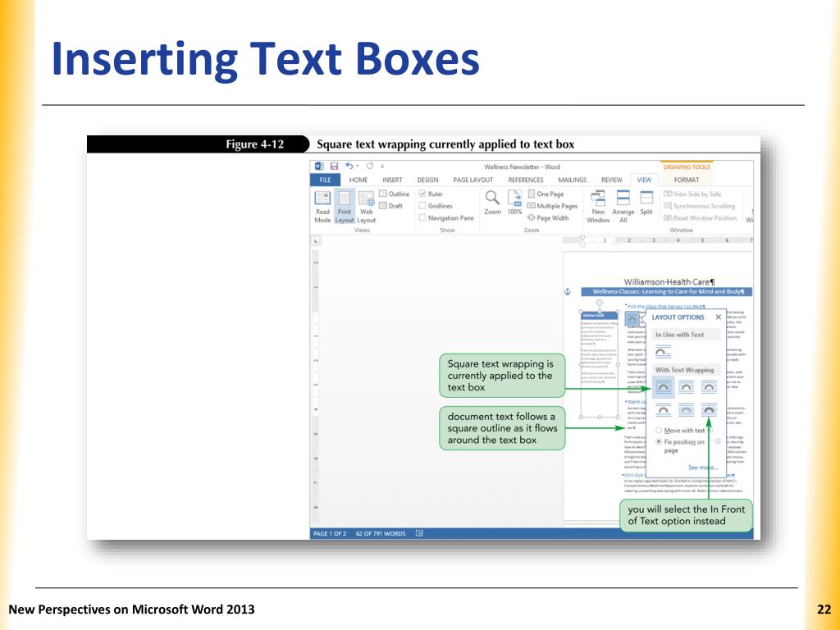Select In Front of Text wrapping
The height and width of the screenshot is (630, 840).
tap(709, 409)
